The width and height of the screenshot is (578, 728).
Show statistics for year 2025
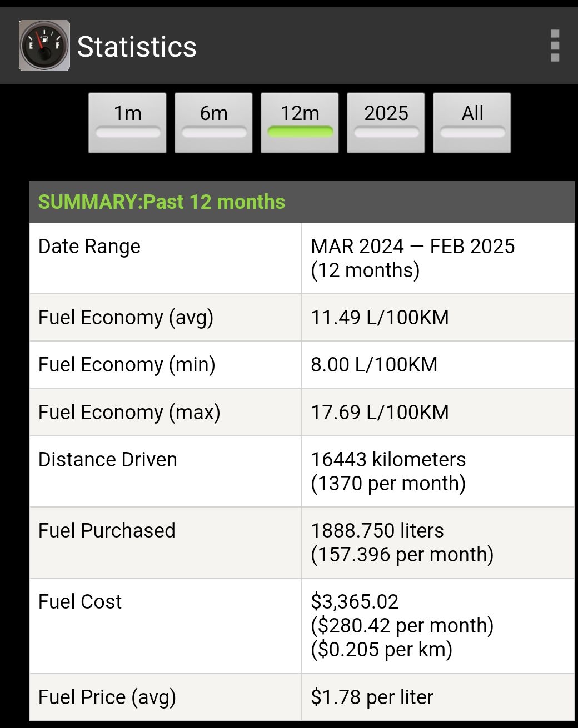(386, 123)
